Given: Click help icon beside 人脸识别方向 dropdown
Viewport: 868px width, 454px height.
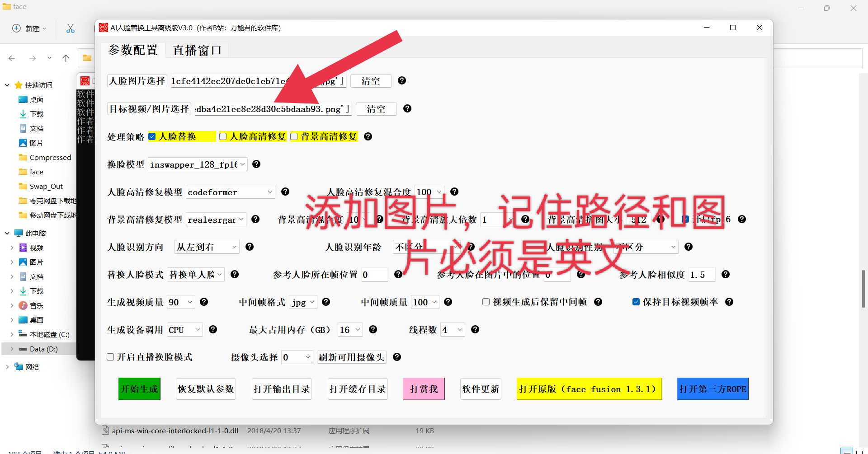Looking at the screenshot, I should coord(250,247).
